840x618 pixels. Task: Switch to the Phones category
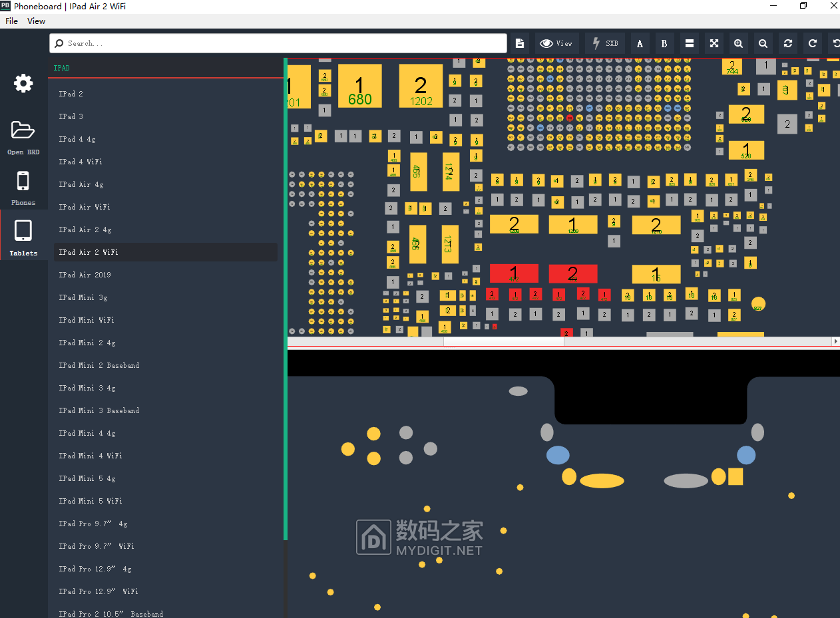click(x=23, y=188)
